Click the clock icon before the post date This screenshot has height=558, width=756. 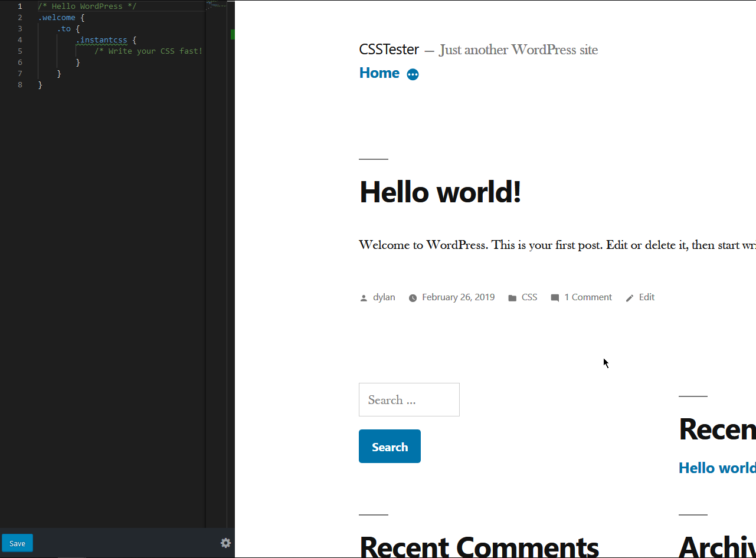pos(413,297)
